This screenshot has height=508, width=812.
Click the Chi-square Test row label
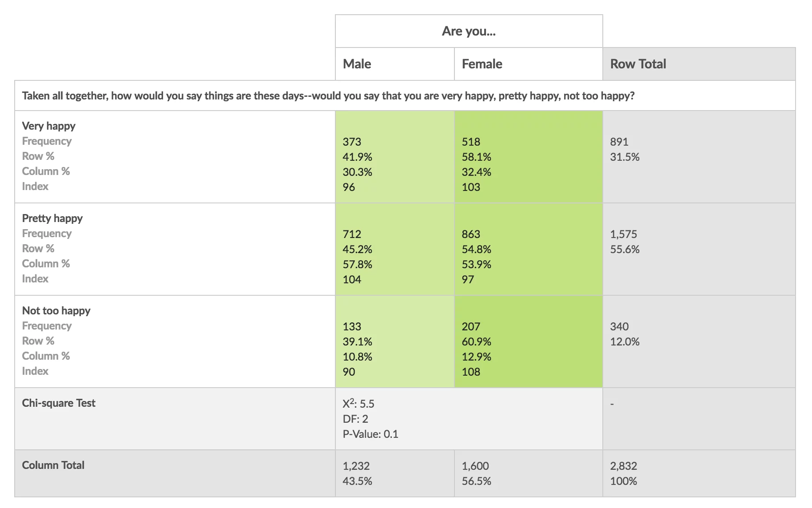pos(59,403)
